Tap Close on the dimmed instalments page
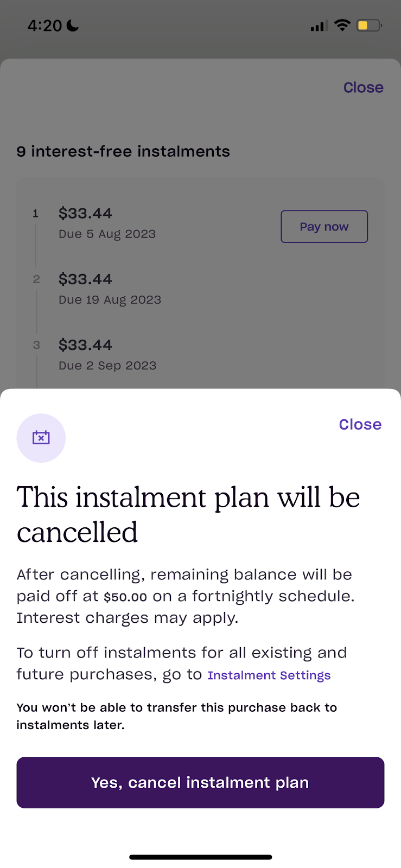This screenshot has height=868, width=401. point(363,87)
